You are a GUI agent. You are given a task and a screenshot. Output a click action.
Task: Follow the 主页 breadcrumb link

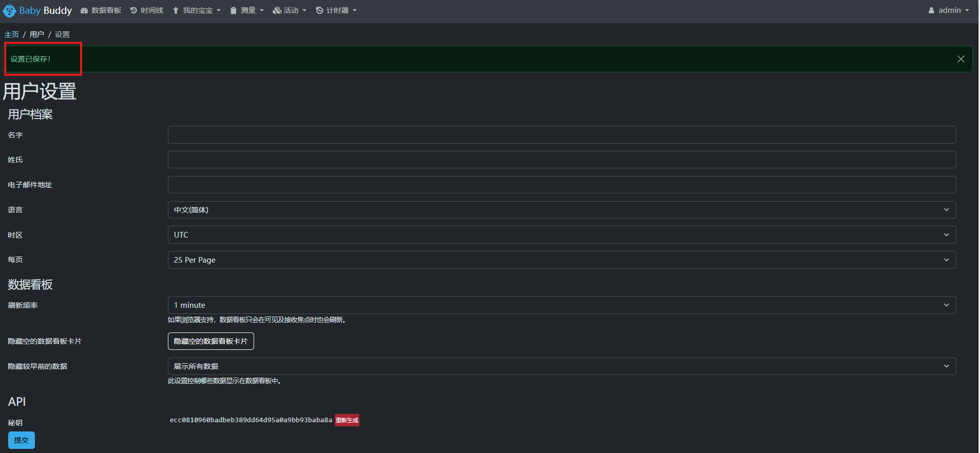pyautogui.click(x=11, y=34)
